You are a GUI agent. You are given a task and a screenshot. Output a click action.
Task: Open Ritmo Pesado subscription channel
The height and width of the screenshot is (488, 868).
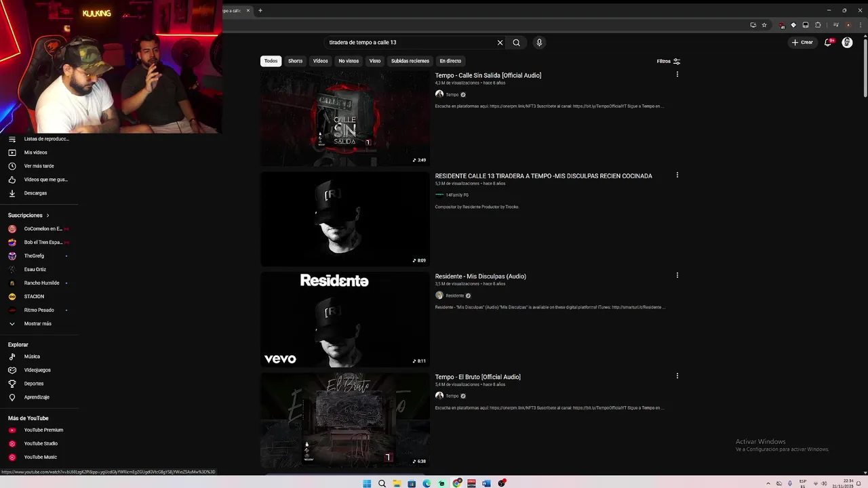[x=39, y=310]
